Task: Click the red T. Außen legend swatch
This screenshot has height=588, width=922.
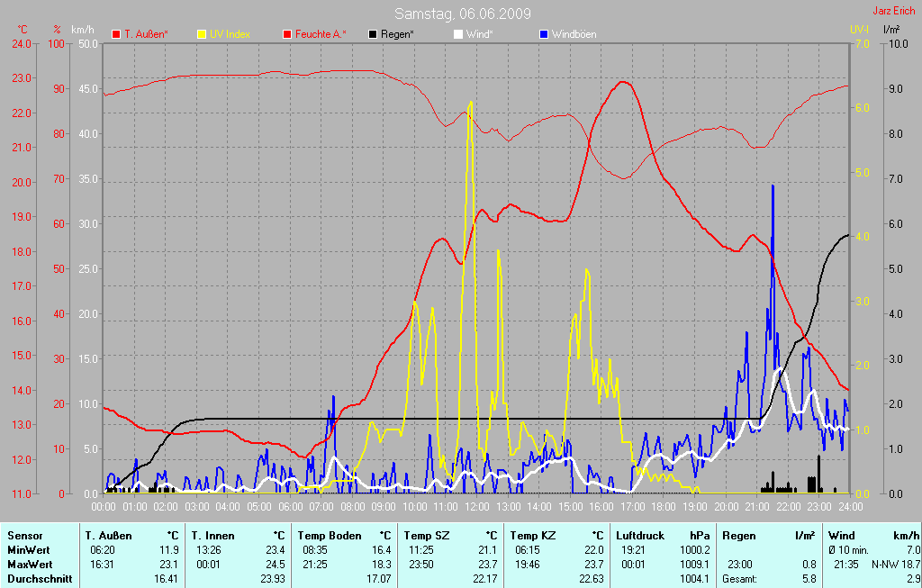Action: (116, 34)
